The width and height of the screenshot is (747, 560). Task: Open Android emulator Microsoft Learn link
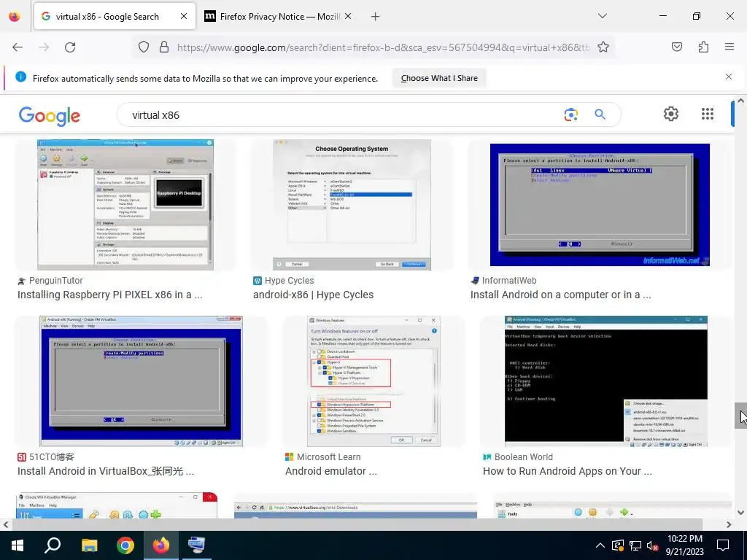pyautogui.click(x=331, y=472)
